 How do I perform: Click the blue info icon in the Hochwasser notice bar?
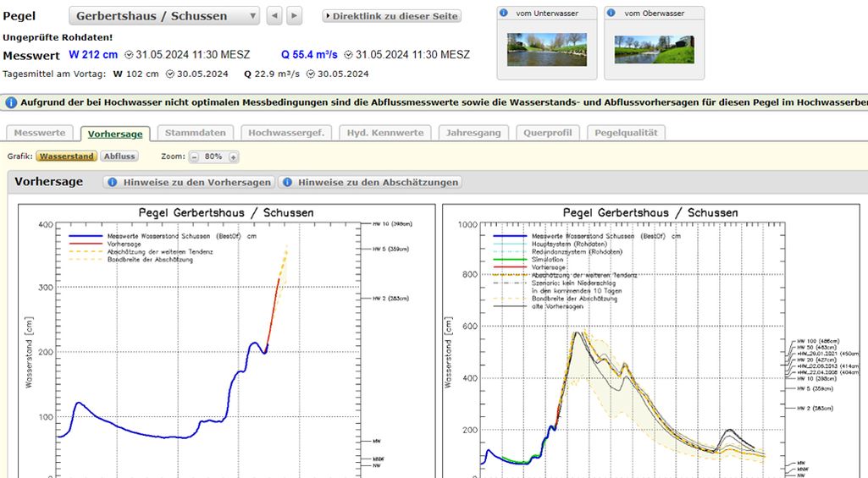[11, 102]
